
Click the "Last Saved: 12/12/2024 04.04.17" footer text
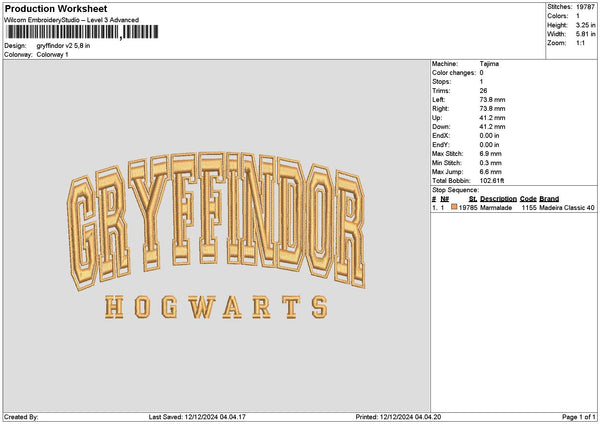(197, 417)
